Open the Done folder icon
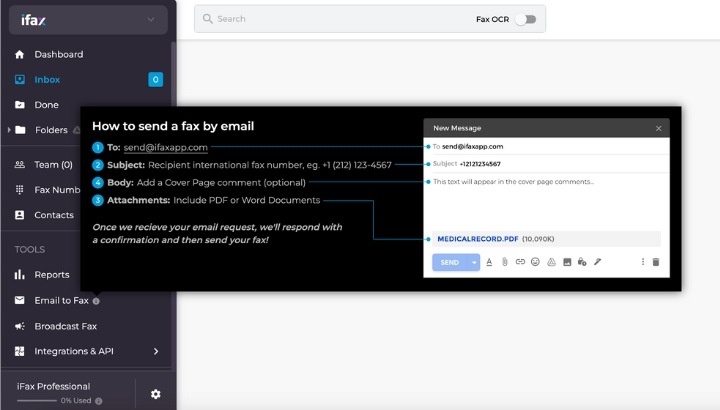The height and width of the screenshot is (410, 720). click(x=19, y=105)
